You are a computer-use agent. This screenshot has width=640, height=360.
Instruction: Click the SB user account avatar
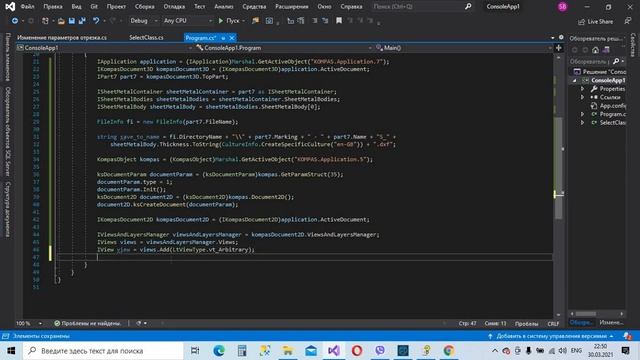click(x=562, y=7)
